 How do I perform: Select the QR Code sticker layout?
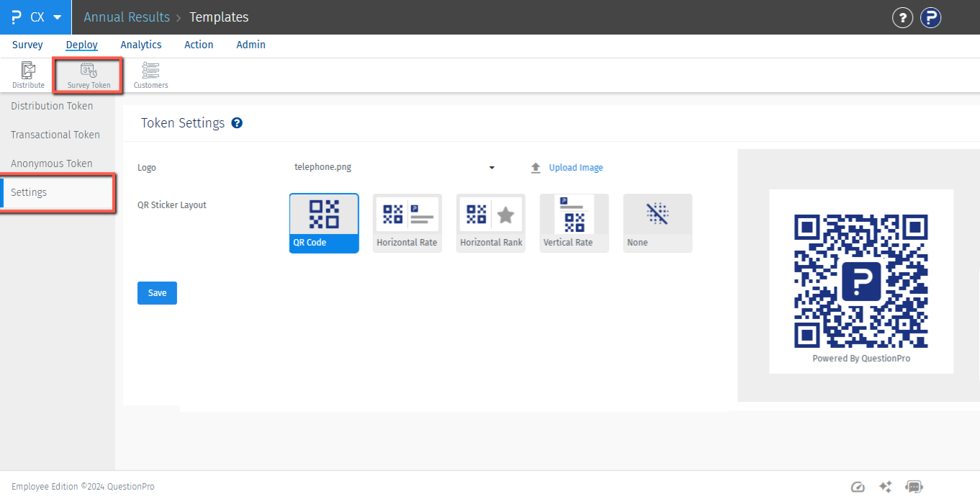pos(324,223)
